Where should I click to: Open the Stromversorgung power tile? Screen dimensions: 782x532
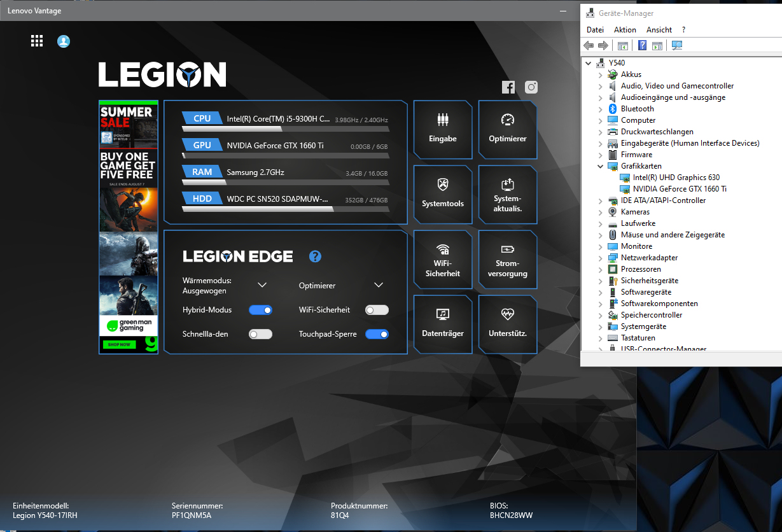pyautogui.click(x=508, y=260)
